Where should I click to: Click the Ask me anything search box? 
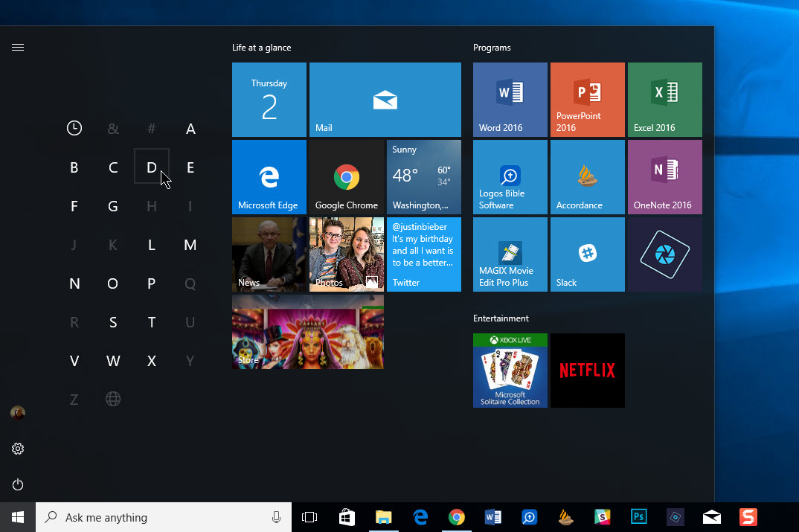point(149,516)
